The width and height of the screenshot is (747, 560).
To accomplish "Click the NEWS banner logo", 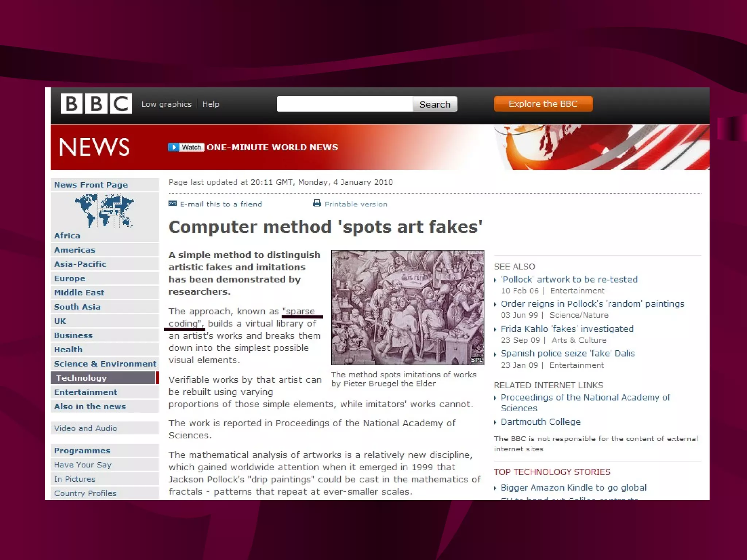I will [94, 147].
